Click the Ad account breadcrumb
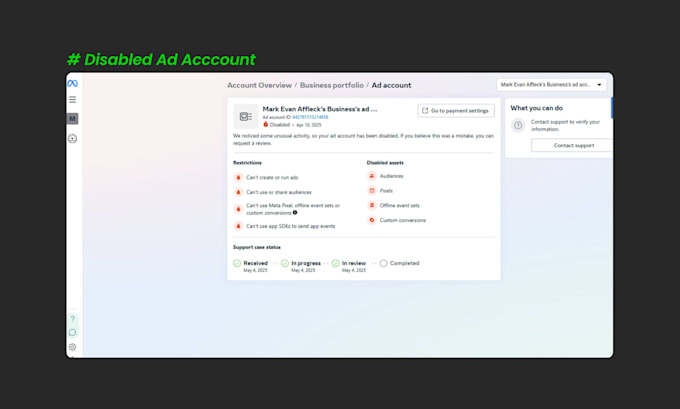 pos(391,85)
